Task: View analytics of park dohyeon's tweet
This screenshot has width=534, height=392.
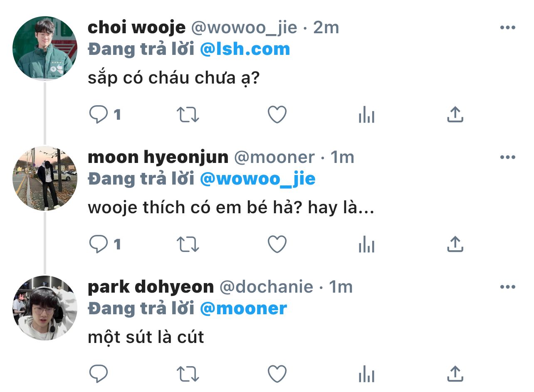Action: click(366, 374)
